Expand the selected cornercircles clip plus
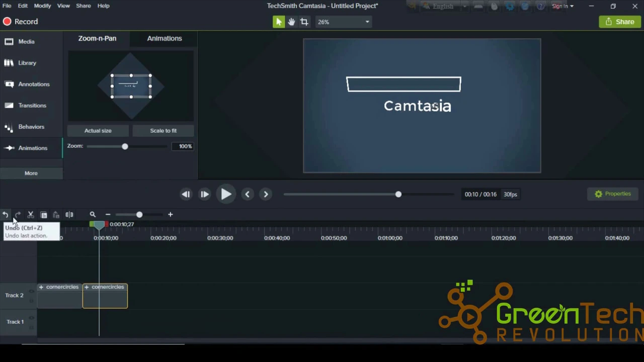This screenshot has height=362, width=644. click(87, 287)
